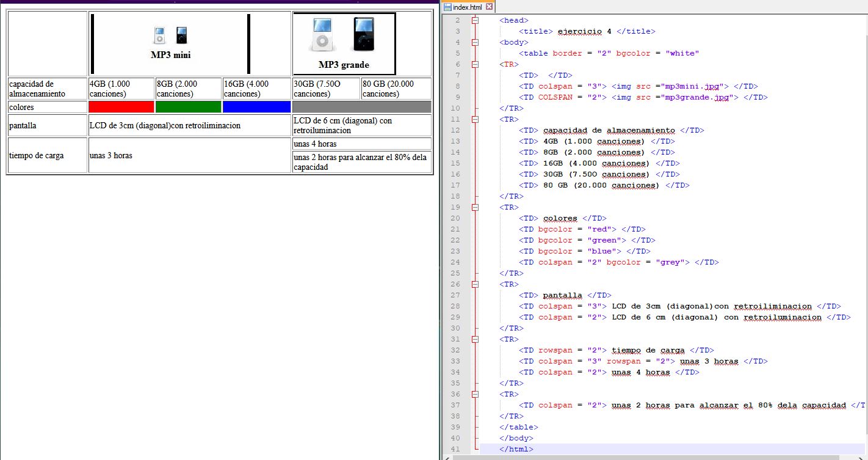Collapse the TR fold marker on line 6

coord(475,64)
